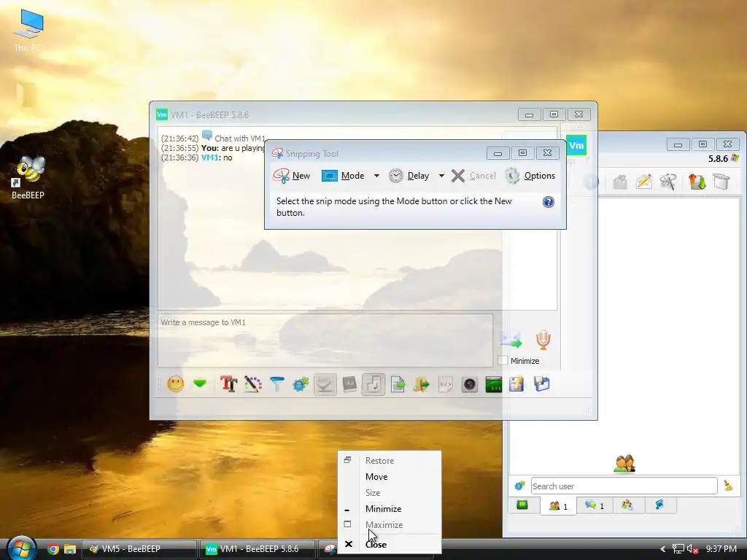This screenshot has height=560, width=747.
Task: Launch Chrome from the taskbar
Action: click(53, 549)
